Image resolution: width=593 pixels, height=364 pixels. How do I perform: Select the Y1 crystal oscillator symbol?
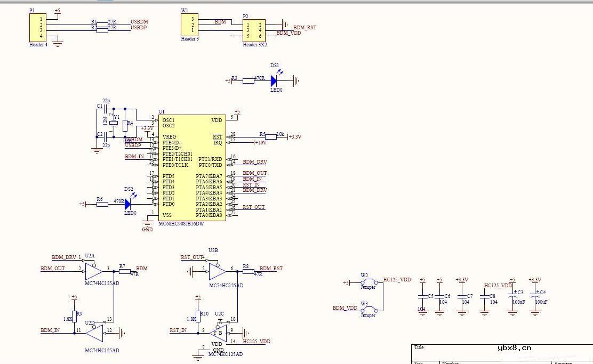[113, 124]
